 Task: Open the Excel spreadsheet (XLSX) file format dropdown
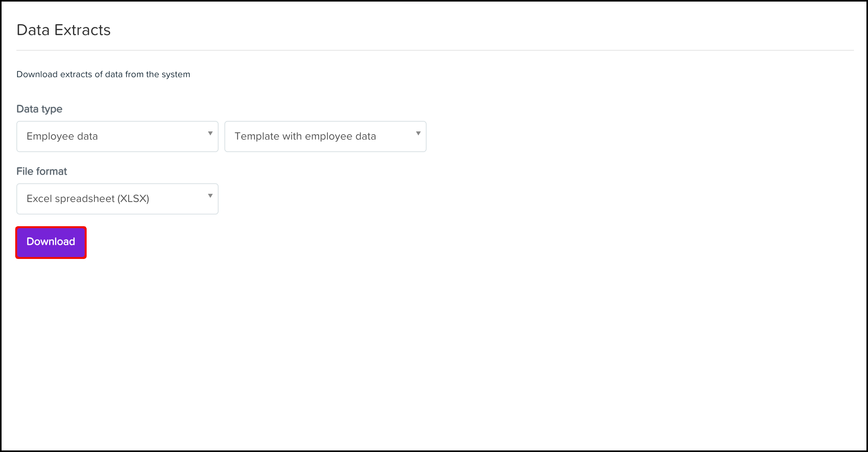pos(117,199)
